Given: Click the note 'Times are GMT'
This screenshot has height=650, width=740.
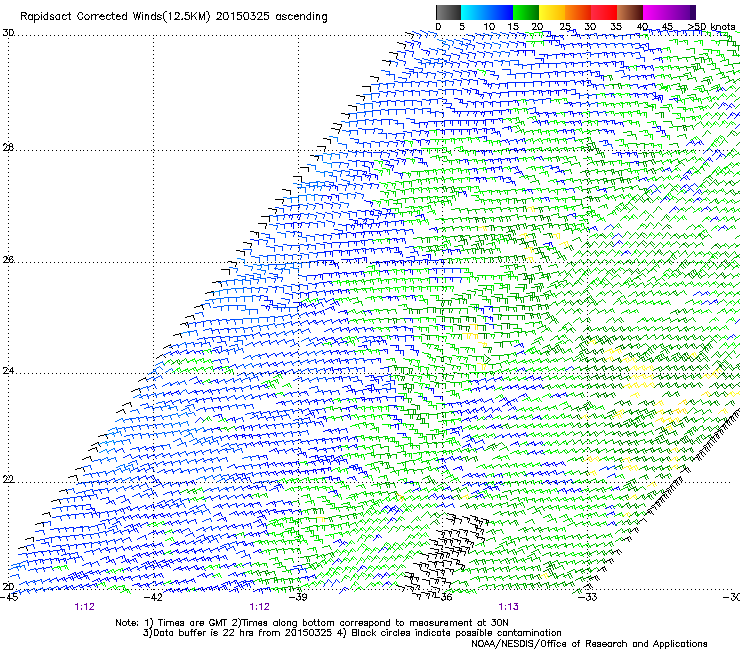Looking at the screenshot, I should [x=191, y=623].
